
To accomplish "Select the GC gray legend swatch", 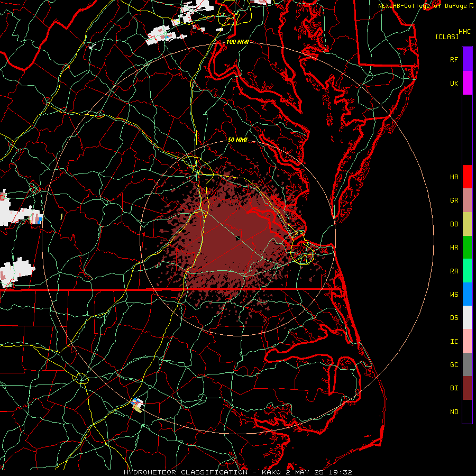I will [467, 364].
